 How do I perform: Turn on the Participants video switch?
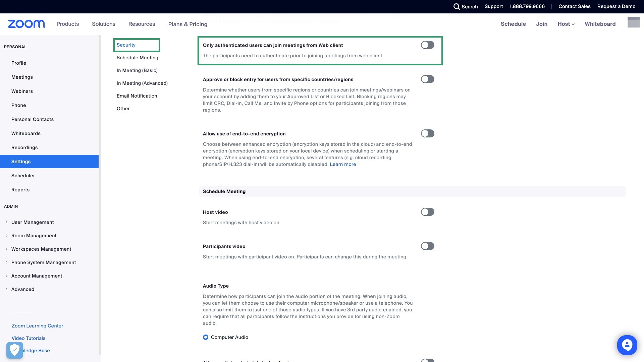427,246
